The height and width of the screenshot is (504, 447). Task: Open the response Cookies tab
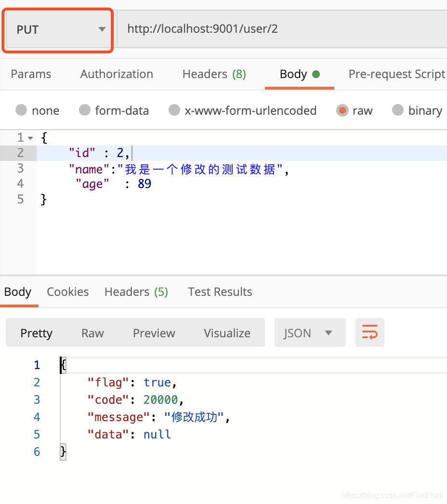tap(68, 292)
